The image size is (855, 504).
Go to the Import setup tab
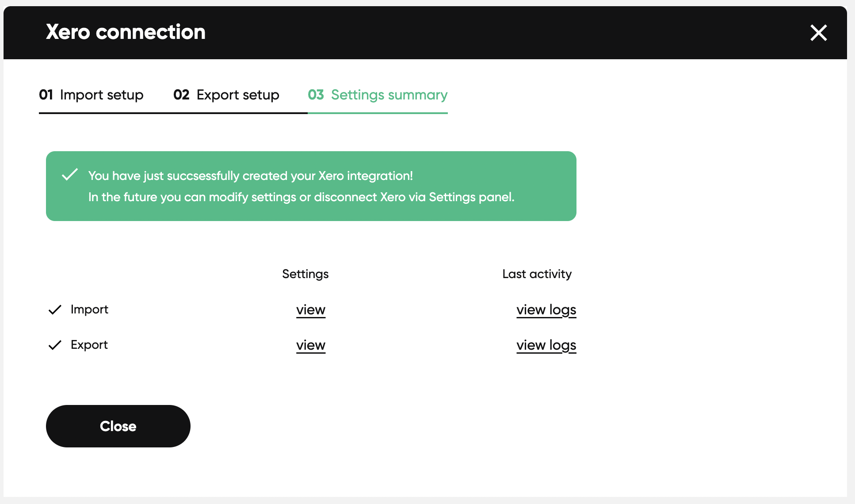[91, 95]
